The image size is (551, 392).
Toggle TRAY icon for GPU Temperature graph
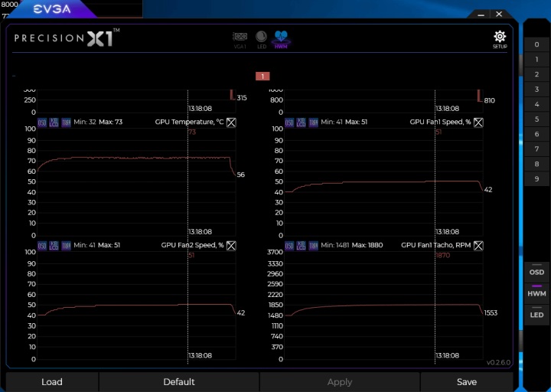point(66,122)
